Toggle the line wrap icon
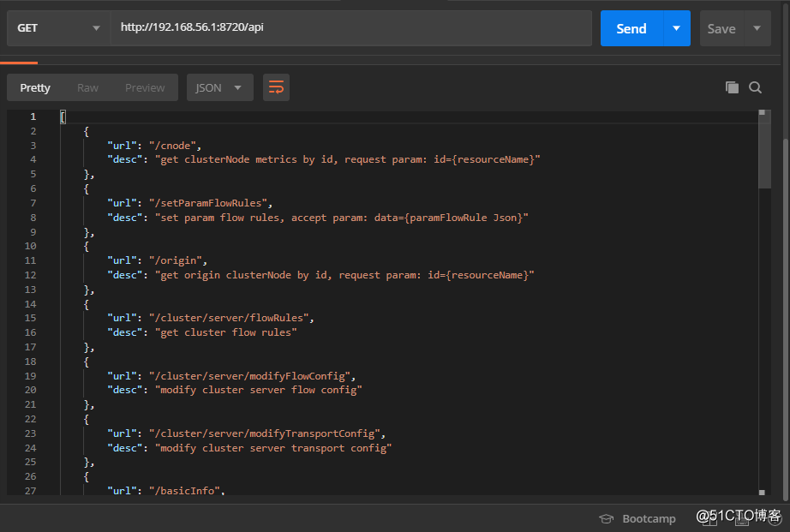This screenshot has height=532, width=790. coord(276,87)
